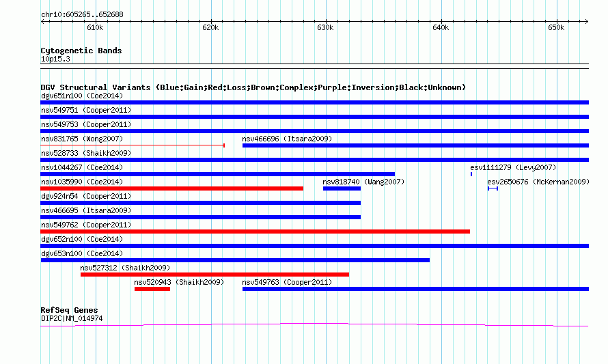Select the dgv924n54 blue gain bar

pyautogui.click(x=200, y=203)
